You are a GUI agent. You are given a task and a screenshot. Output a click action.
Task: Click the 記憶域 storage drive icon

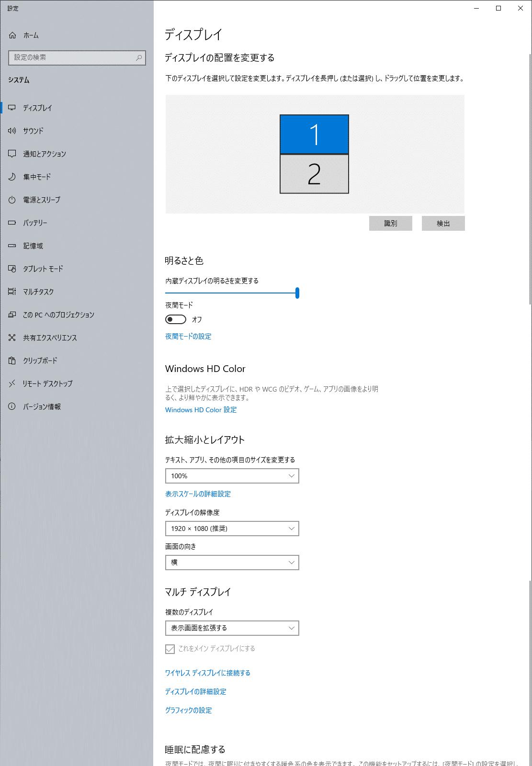(x=12, y=246)
